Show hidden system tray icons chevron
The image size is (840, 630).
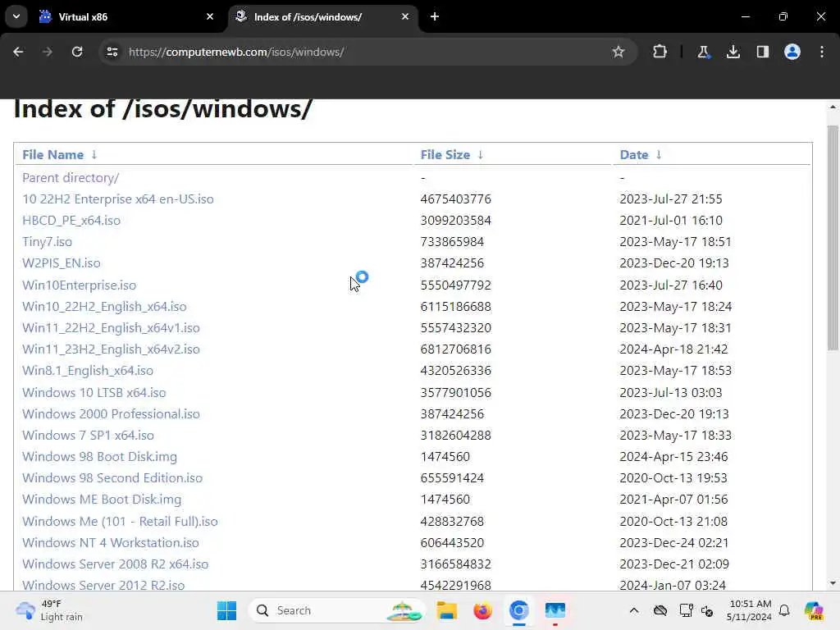tap(634, 610)
